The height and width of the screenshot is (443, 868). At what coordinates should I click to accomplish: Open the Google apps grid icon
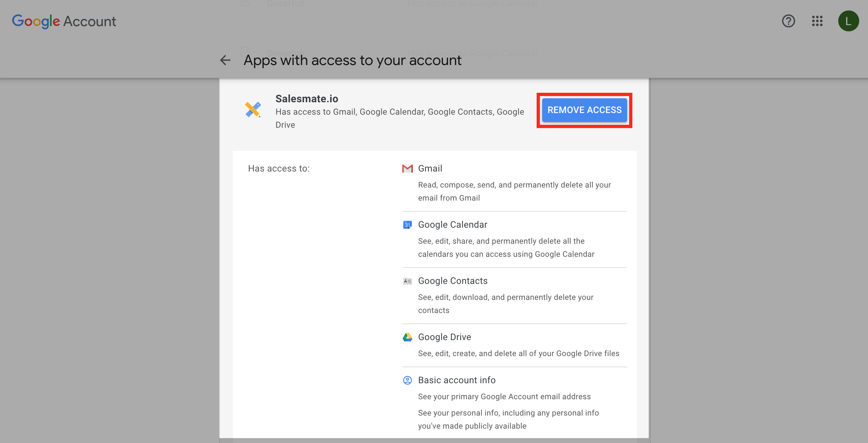coord(817,21)
